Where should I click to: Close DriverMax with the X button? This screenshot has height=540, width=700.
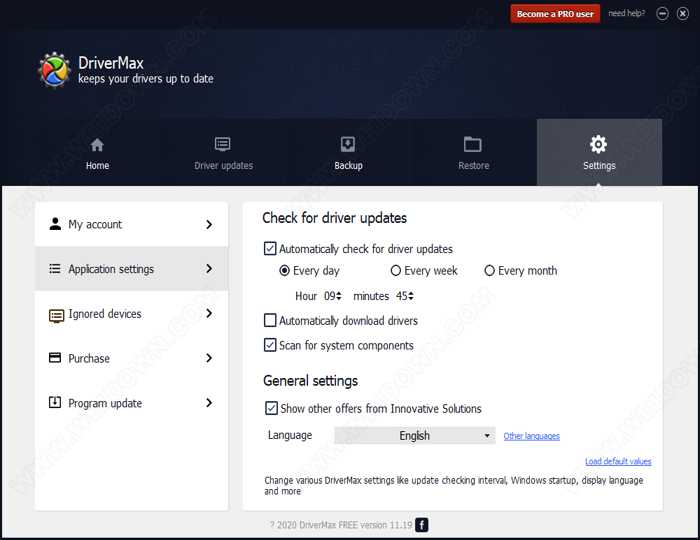(x=683, y=14)
